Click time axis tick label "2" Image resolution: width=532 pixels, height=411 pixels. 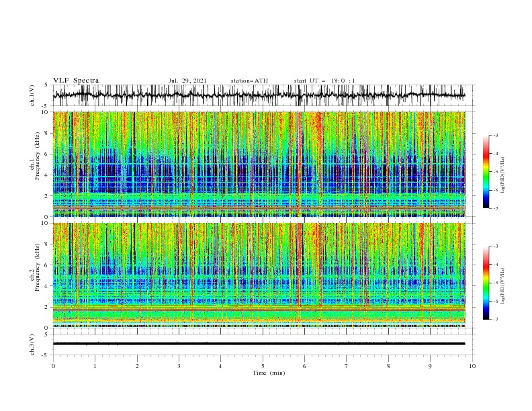pos(137,366)
